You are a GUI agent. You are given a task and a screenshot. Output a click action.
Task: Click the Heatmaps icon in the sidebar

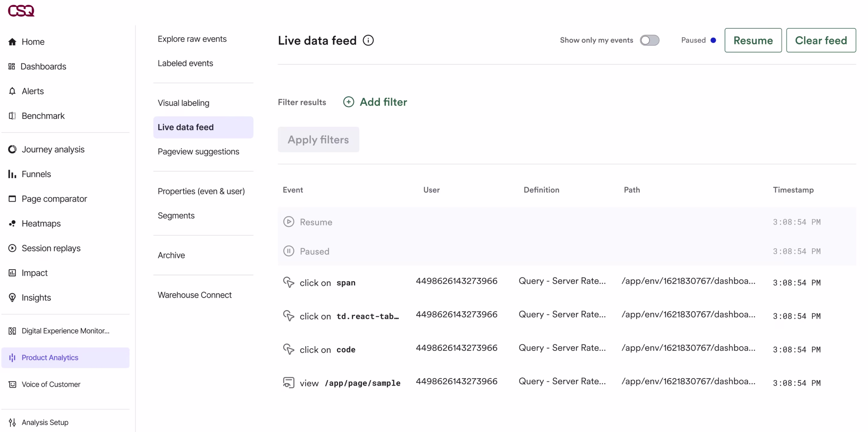pyautogui.click(x=12, y=224)
